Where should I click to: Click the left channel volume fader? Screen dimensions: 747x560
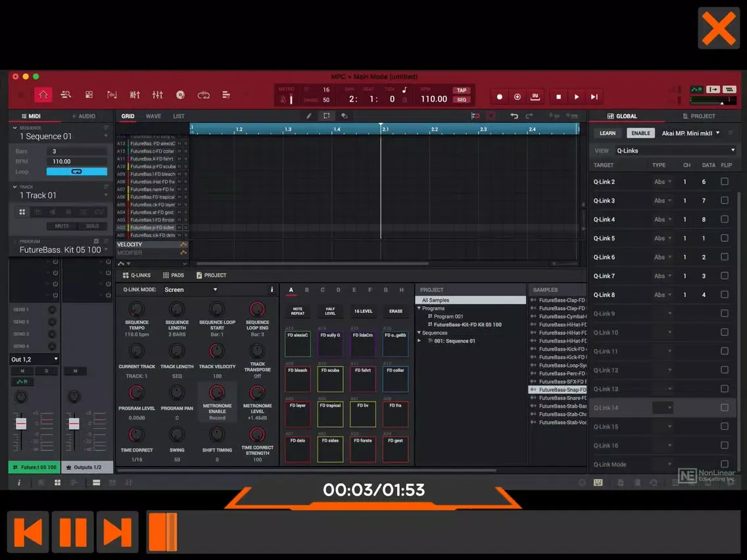coord(21,423)
